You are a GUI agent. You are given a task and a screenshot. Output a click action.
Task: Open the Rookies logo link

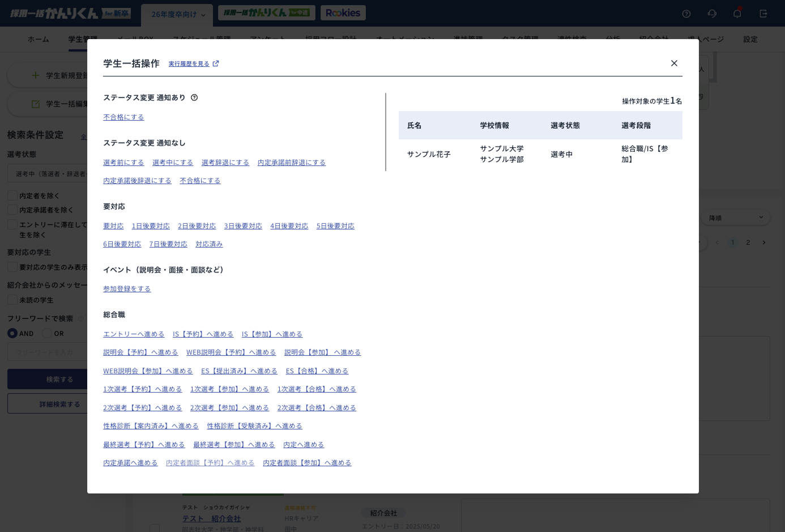343,13
